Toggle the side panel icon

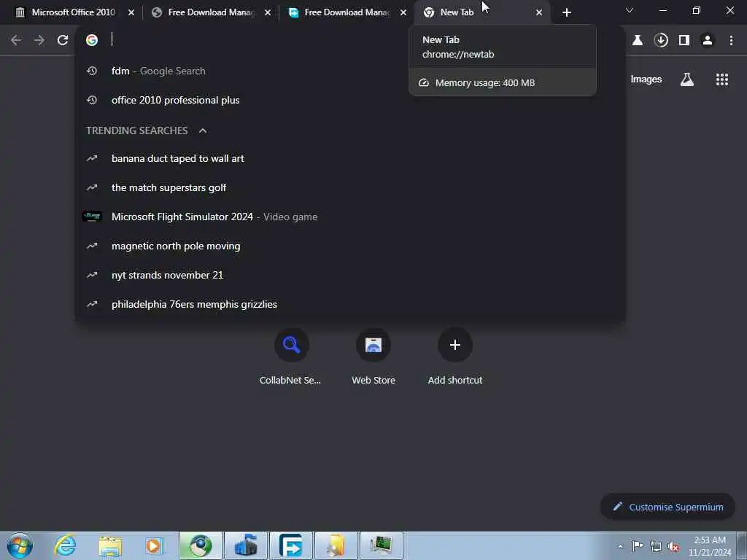[x=684, y=40]
